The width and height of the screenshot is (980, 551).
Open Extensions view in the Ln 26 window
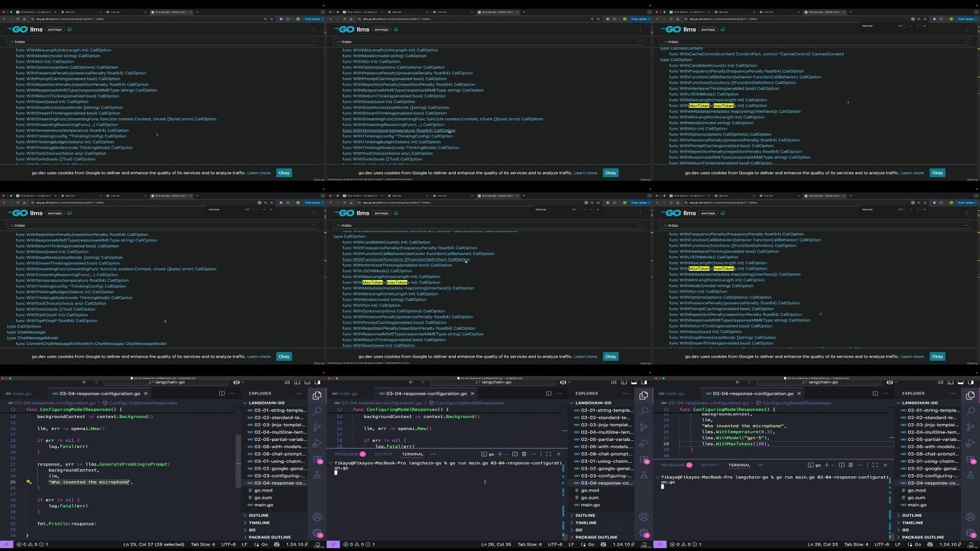(644, 459)
